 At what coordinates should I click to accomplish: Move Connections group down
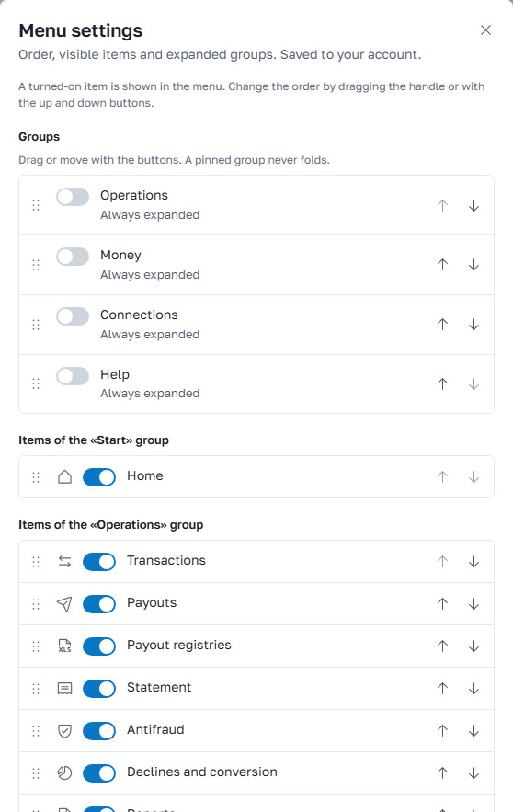(x=473, y=325)
